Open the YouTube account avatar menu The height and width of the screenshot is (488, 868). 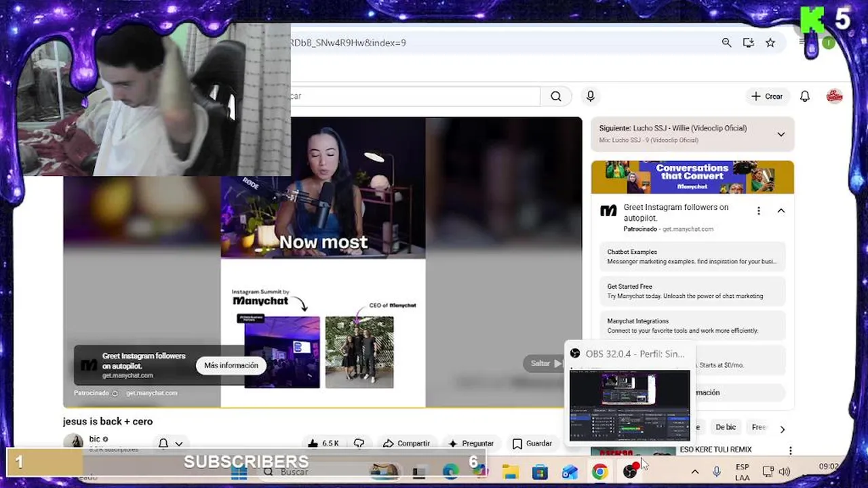[x=835, y=96]
